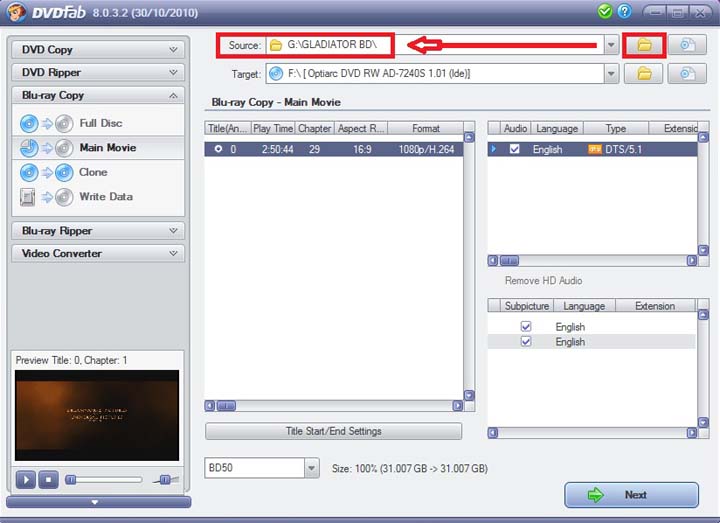
Task: Click the Subpicture column header
Action: tap(527, 306)
